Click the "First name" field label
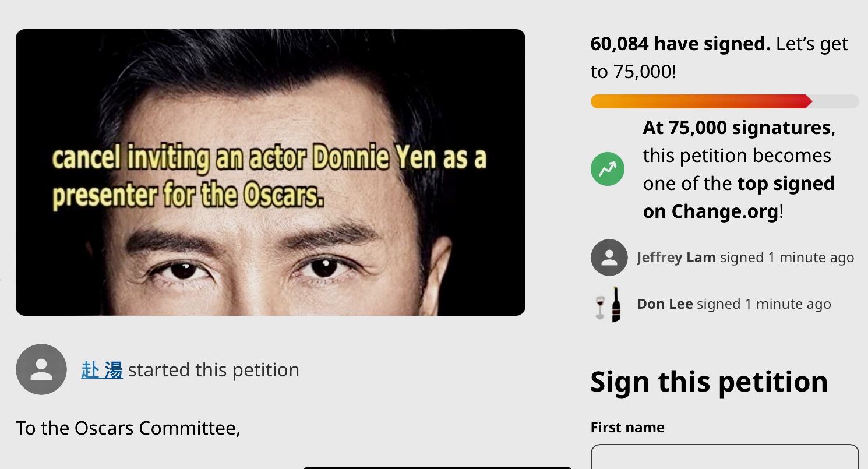 (x=627, y=428)
